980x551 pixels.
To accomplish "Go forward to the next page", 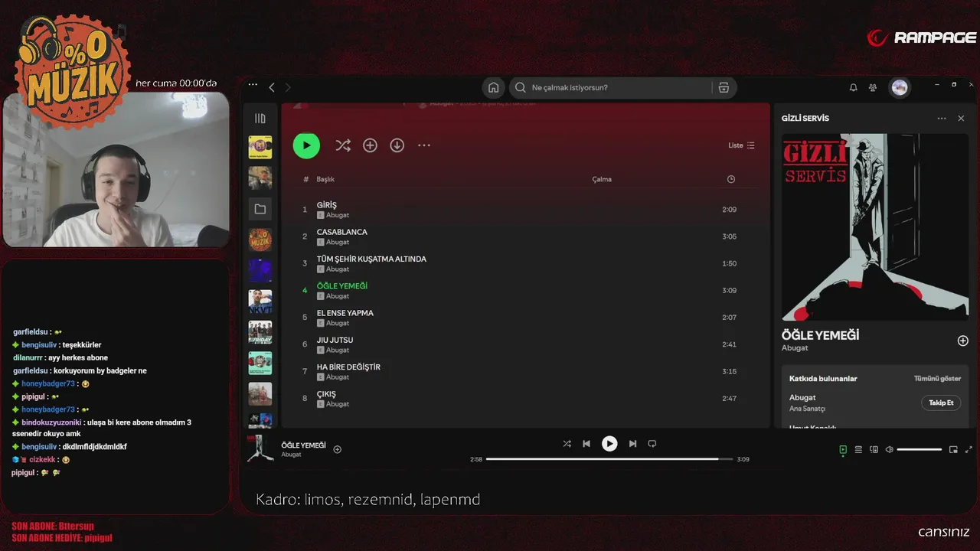I will point(288,87).
